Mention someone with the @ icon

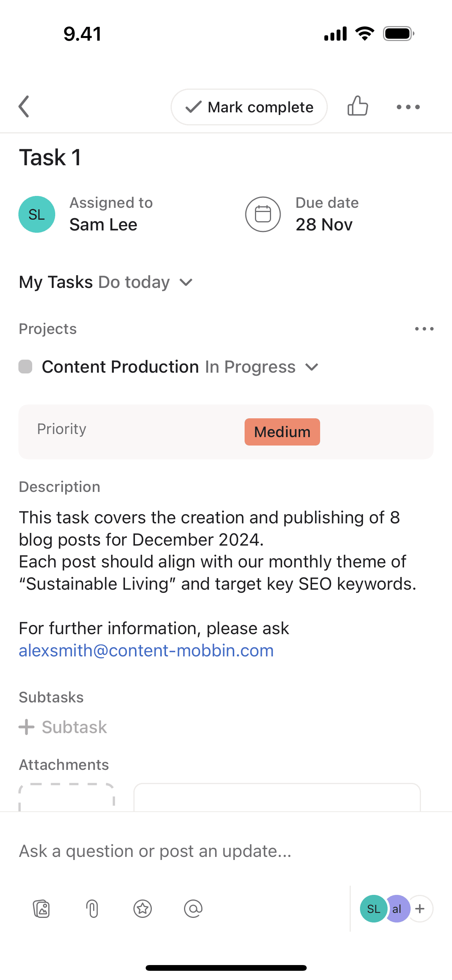[193, 909]
